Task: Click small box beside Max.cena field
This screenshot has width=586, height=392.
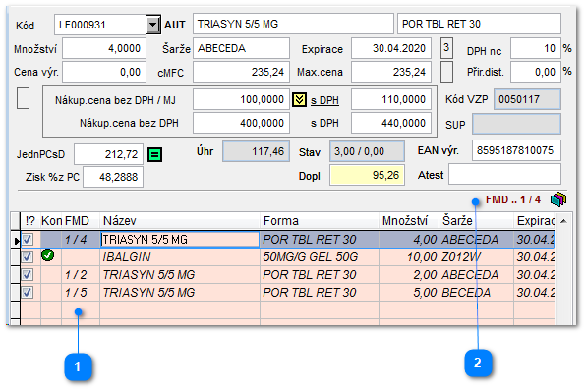Action: point(446,72)
